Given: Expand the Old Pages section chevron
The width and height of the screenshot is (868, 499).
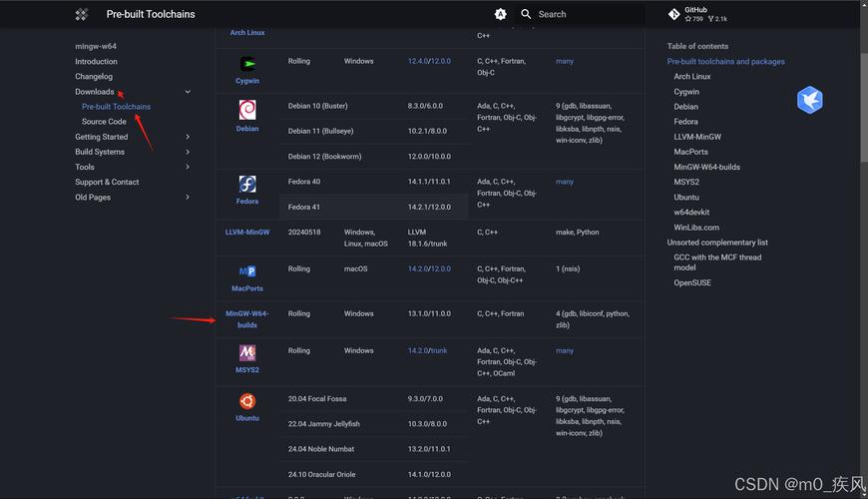Looking at the screenshot, I should pos(188,198).
